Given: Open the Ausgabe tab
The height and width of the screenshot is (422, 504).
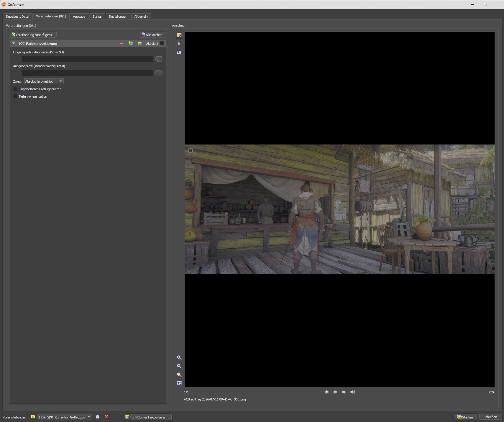Looking at the screenshot, I should [x=79, y=17].
